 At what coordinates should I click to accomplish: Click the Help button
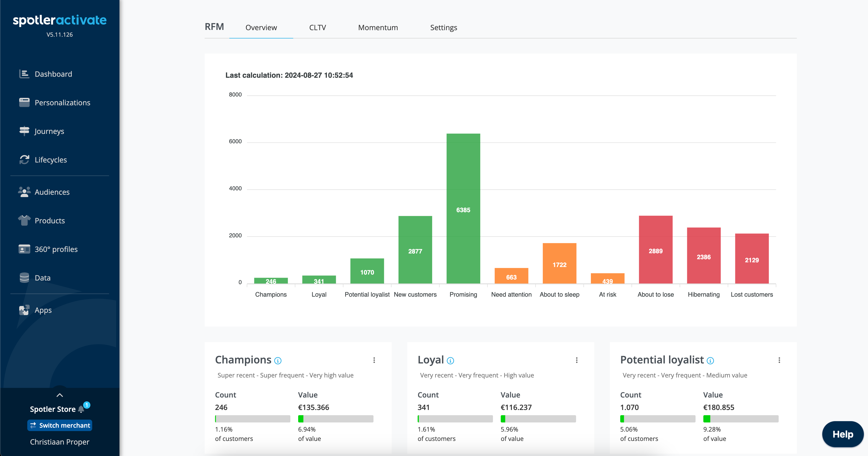(843, 434)
